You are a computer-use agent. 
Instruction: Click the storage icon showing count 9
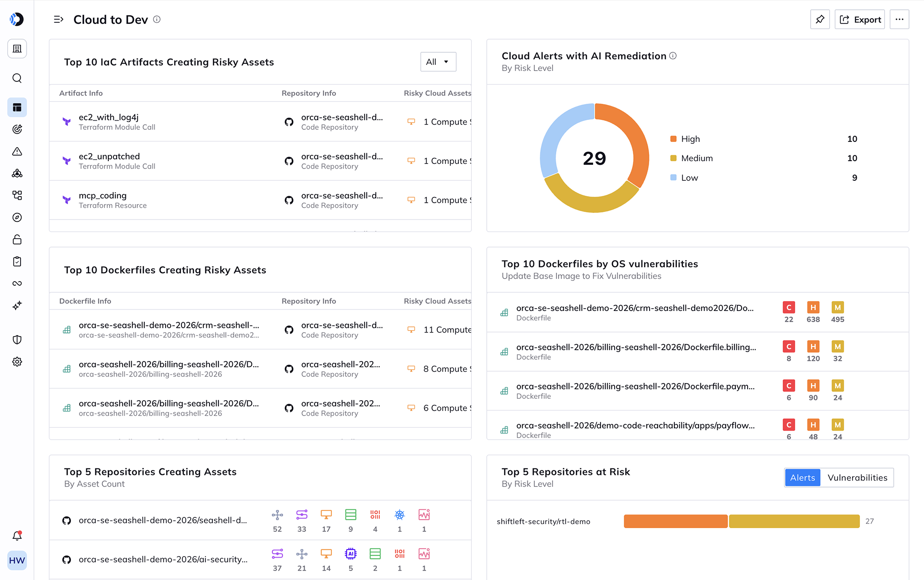click(x=350, y=515)
